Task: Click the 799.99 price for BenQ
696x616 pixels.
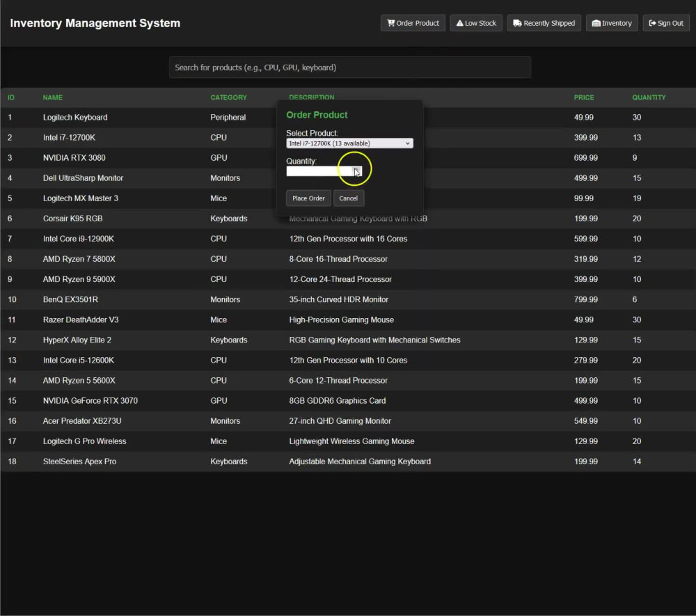Action: 585,299
